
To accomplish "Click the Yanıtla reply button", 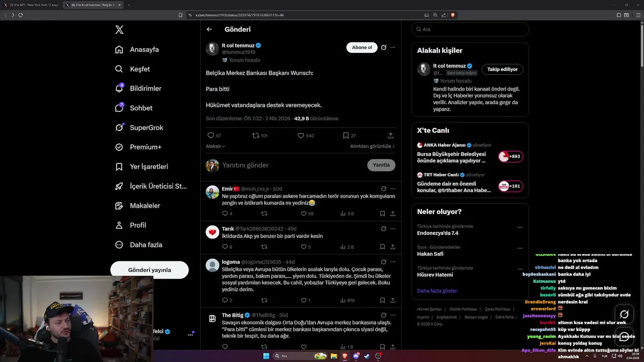I will pos(381,165).
